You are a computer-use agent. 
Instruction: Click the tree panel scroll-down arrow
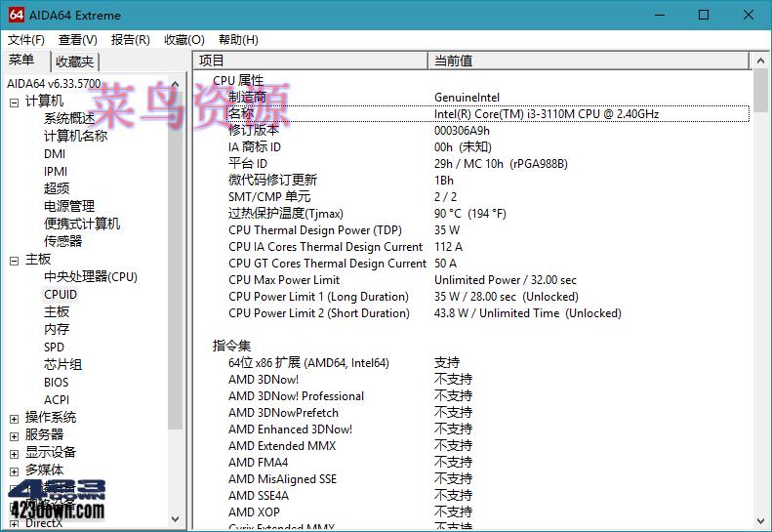pos(176,519)
